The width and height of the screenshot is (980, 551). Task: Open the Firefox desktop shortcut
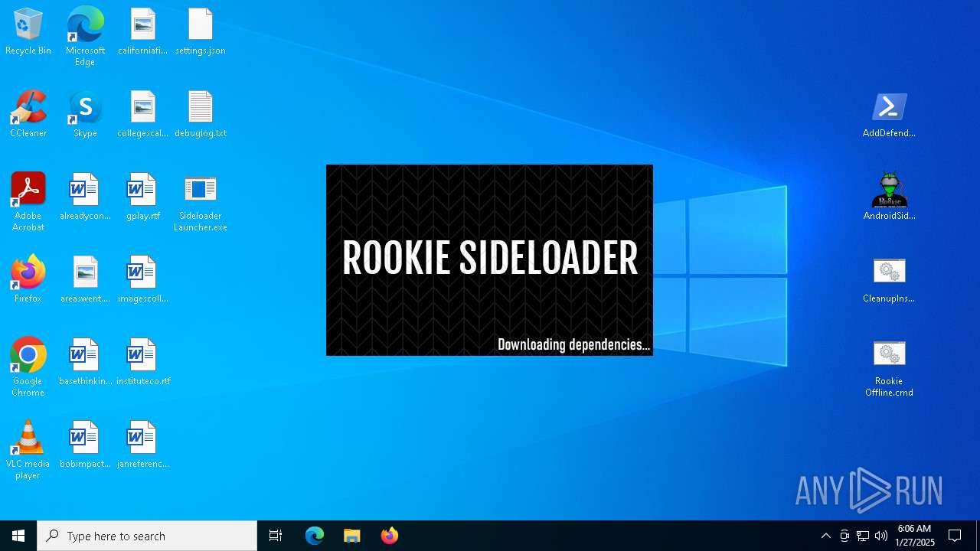point(28,280)
